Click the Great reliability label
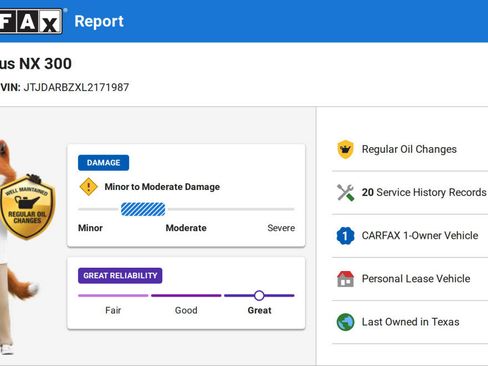Image resolution: width=488 pixels, height=366 pixels. pos(259,310)
